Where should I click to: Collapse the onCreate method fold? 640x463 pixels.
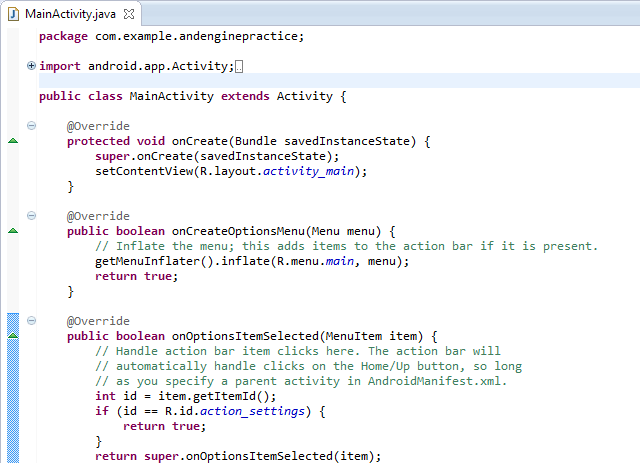[31, 126]
